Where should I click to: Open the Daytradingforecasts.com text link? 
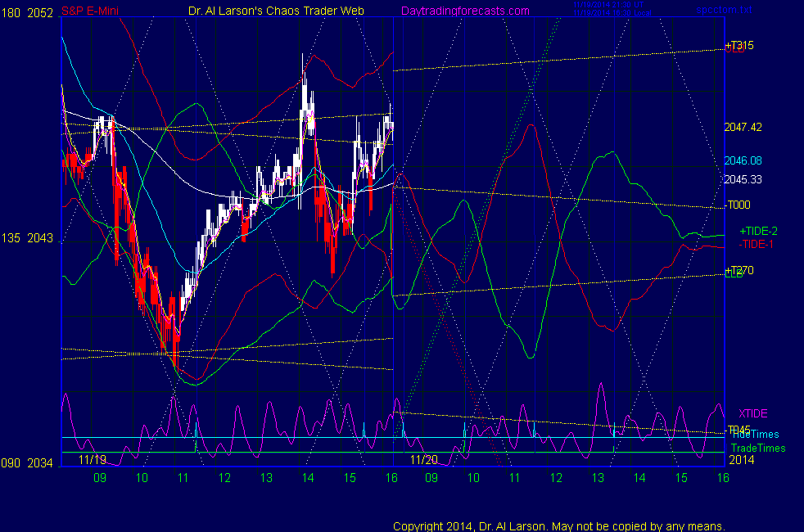pyautogui.click(x=465, y=11)
